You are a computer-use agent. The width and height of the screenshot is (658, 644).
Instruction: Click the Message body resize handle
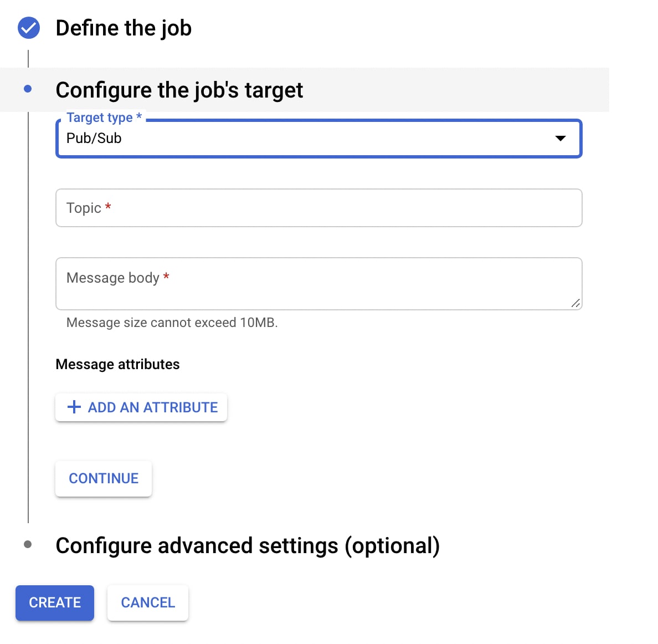pos(575,303)
